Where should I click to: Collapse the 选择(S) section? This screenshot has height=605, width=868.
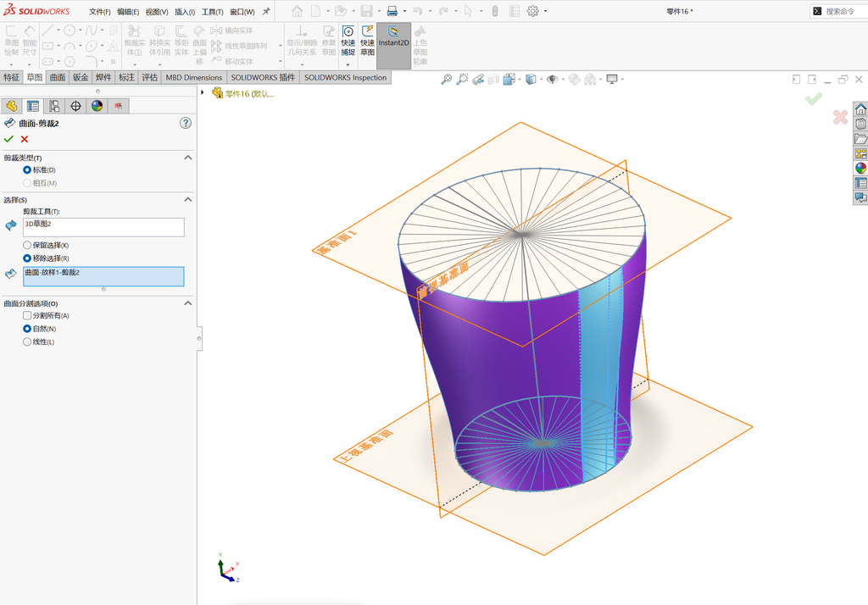(x=187, y=200)
